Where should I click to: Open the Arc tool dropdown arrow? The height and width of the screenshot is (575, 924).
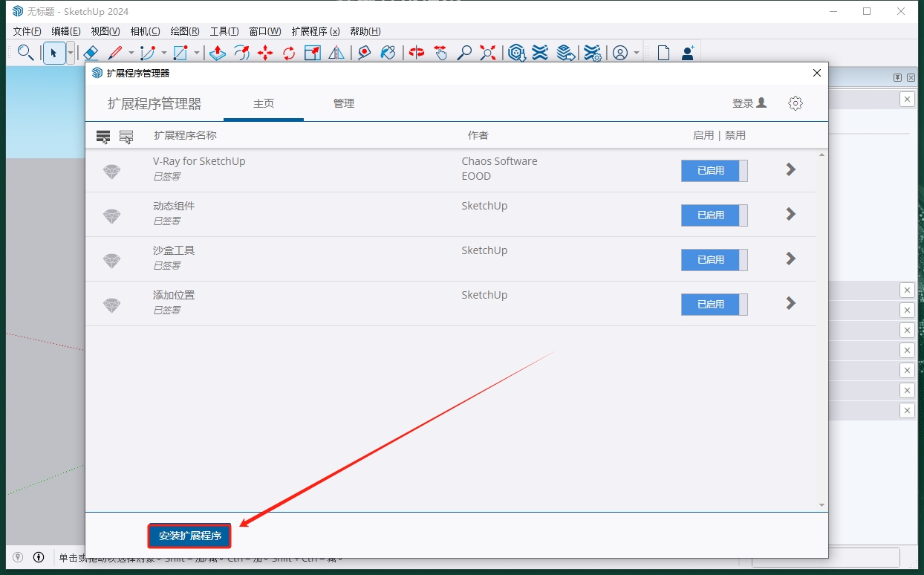point(163,53)
